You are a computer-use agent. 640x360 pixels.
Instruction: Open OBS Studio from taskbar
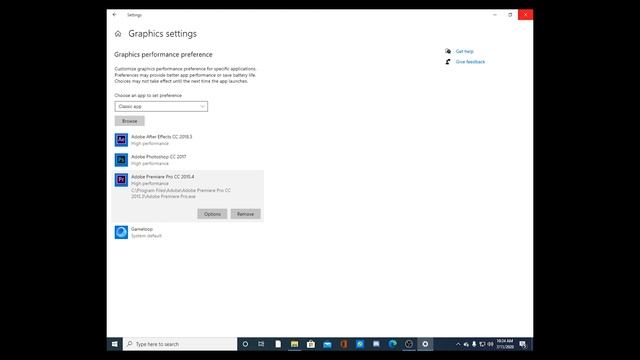click(409, 344)
